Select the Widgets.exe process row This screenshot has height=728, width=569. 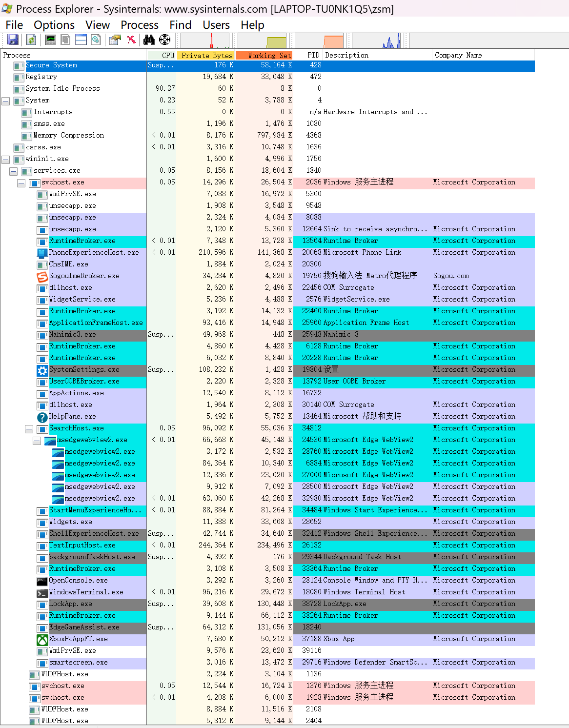coord(267,522)
